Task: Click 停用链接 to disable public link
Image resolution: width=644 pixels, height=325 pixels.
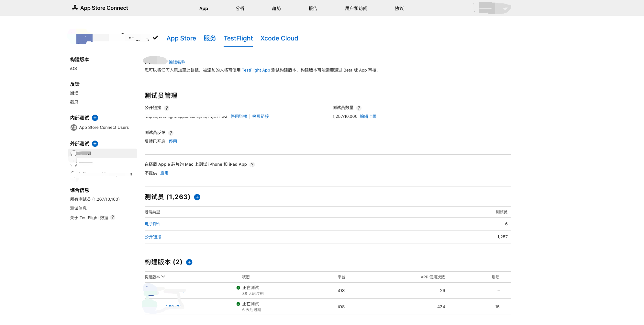Action: tap(239, 117)
